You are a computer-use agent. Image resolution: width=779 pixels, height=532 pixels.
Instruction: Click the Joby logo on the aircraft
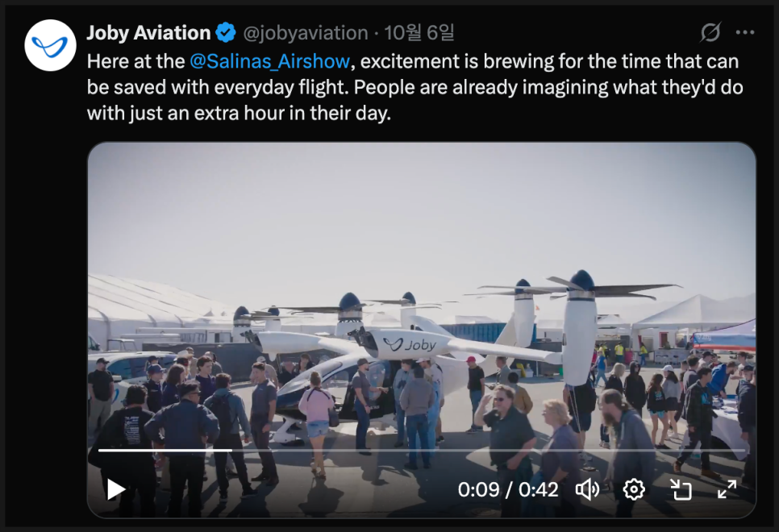pyautogui.click(x=410, y=344)
